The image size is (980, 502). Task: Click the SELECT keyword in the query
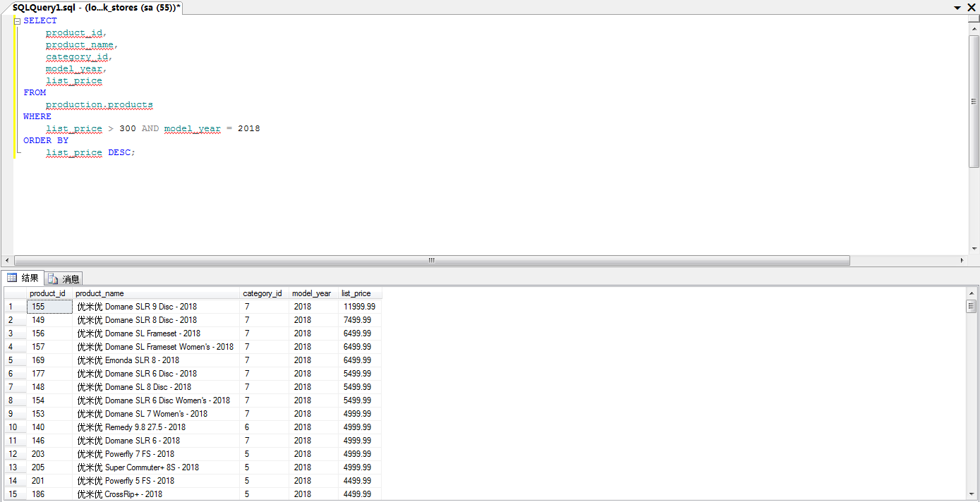pyautogui.click(x=40, y=21)
